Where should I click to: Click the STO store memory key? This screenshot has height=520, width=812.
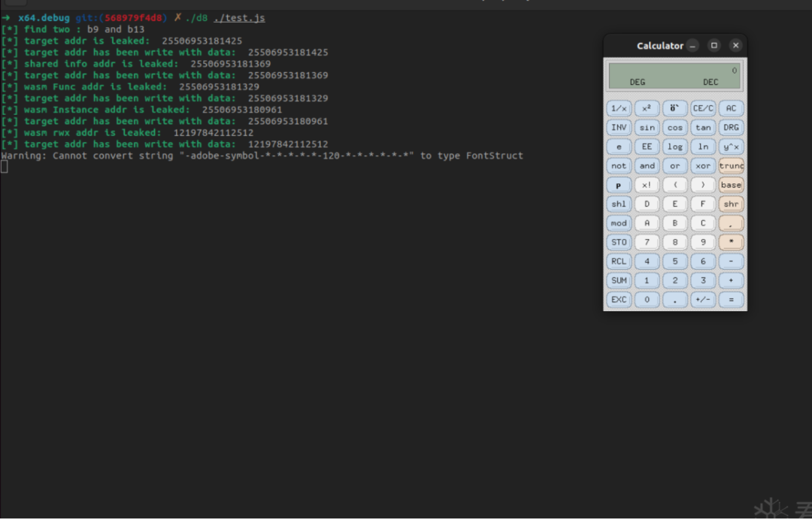pos(619,242)
